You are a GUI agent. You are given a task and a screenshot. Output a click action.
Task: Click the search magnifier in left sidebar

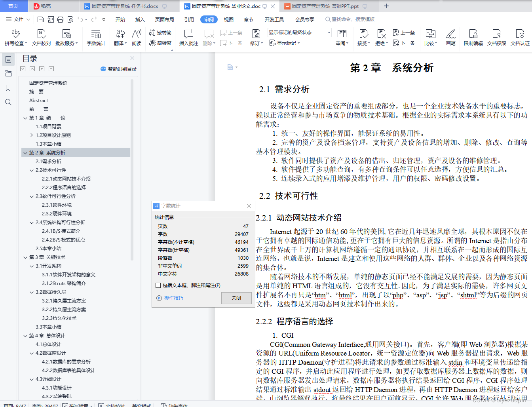point(8,102)
